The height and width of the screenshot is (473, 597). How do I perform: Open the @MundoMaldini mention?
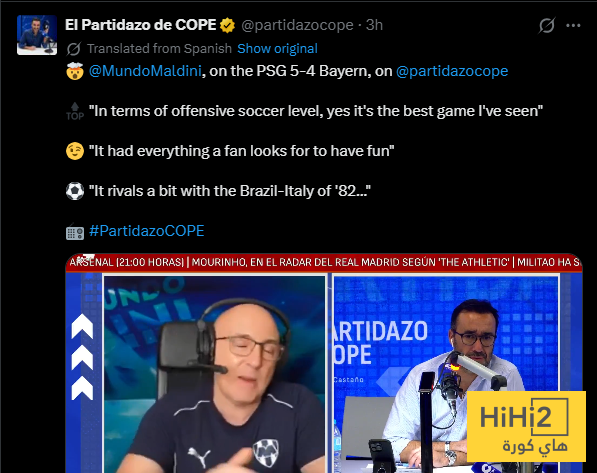(145, 71)
